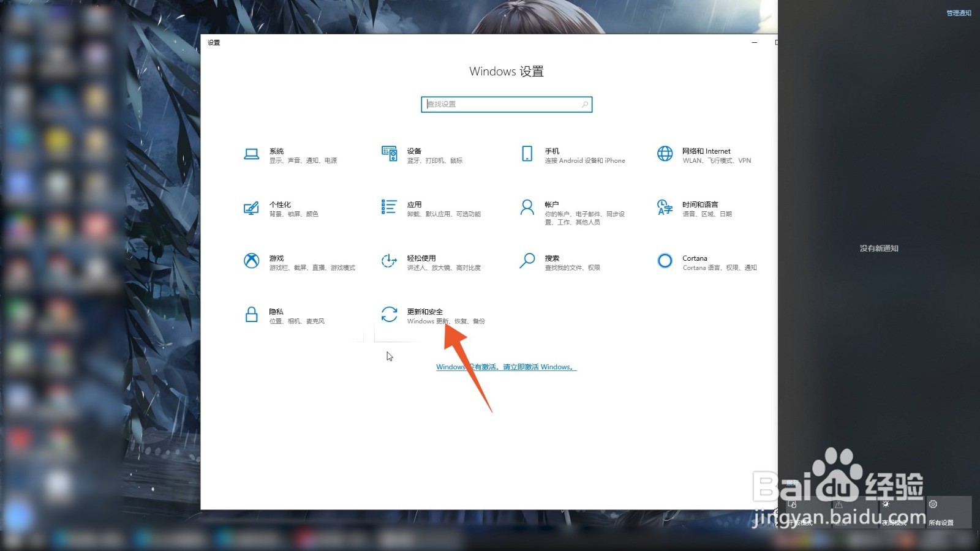The image size is (980, 551).
Task: Open the 隐私 (Privacy) lock category
Action: (x=284, y=315)
